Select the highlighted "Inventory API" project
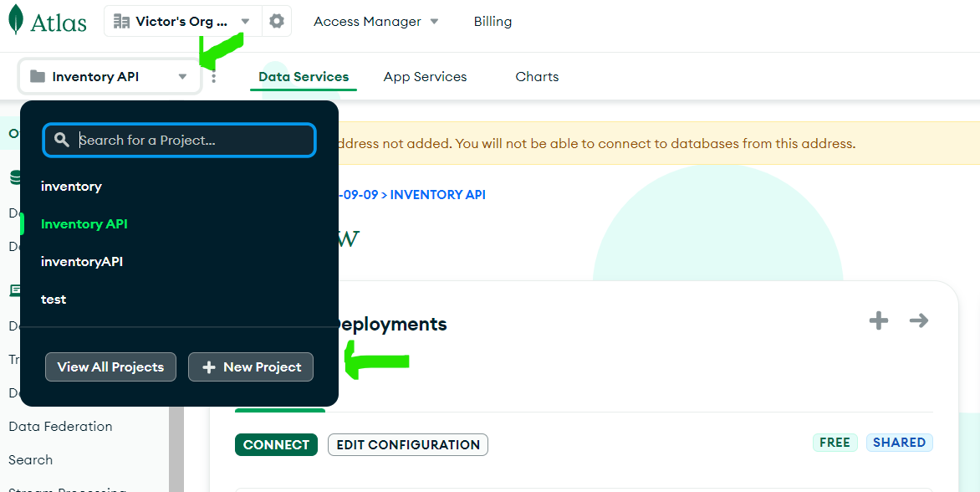980x492 pixels. click(x=84, y=223)
